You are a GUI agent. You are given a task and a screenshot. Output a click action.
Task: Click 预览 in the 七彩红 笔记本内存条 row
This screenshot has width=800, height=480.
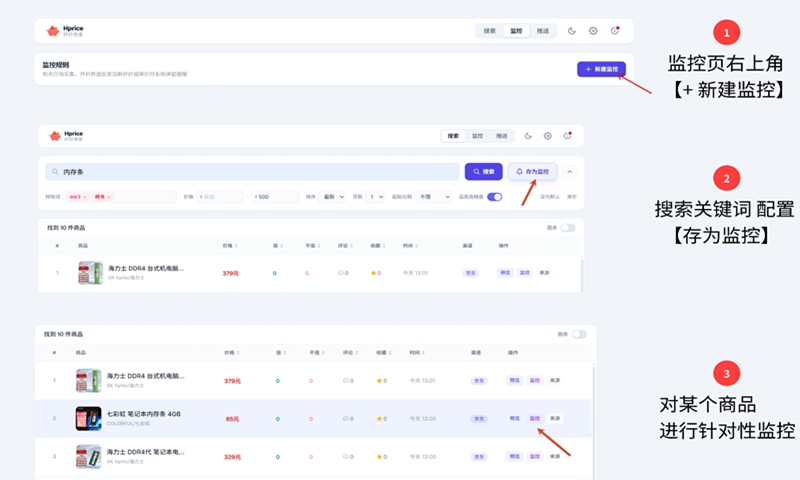(514, 419)
